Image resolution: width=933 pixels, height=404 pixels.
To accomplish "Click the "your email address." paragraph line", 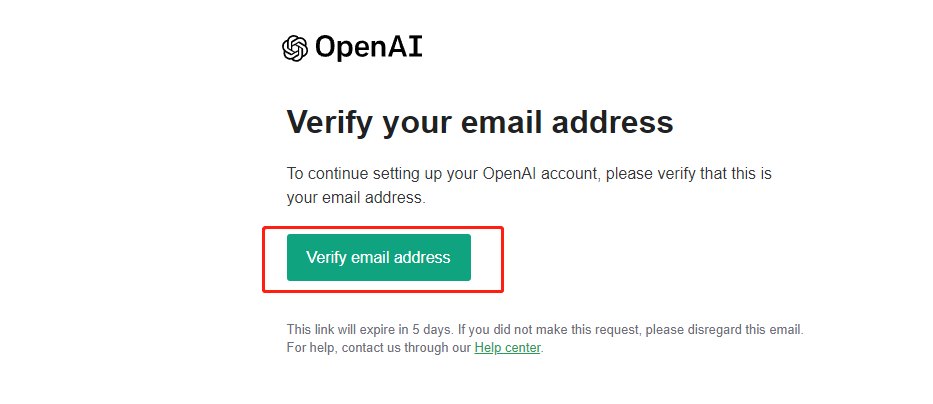I will tap(356, 198).
